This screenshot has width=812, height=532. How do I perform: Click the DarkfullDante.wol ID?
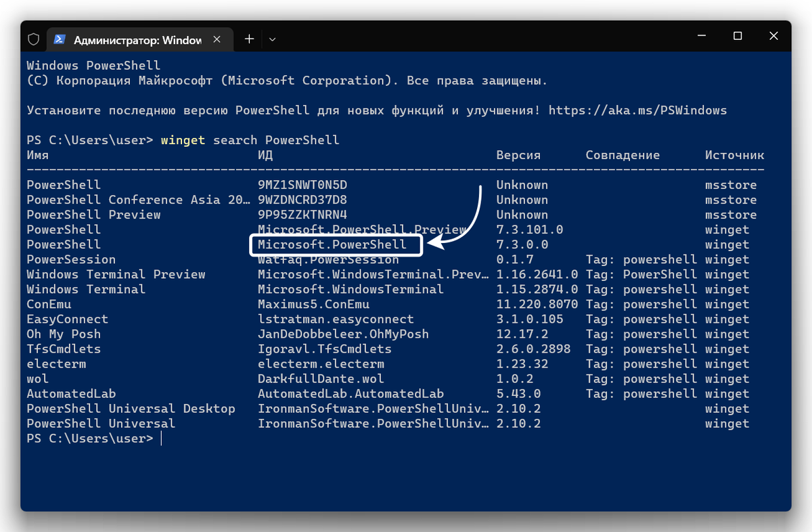point(321,378)
